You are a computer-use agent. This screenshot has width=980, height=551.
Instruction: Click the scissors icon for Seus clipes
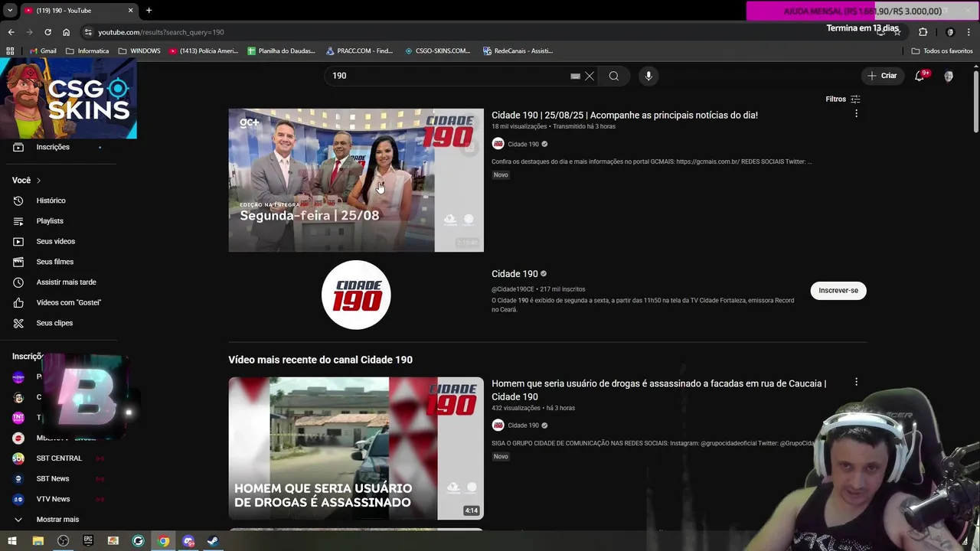point(18,323)
